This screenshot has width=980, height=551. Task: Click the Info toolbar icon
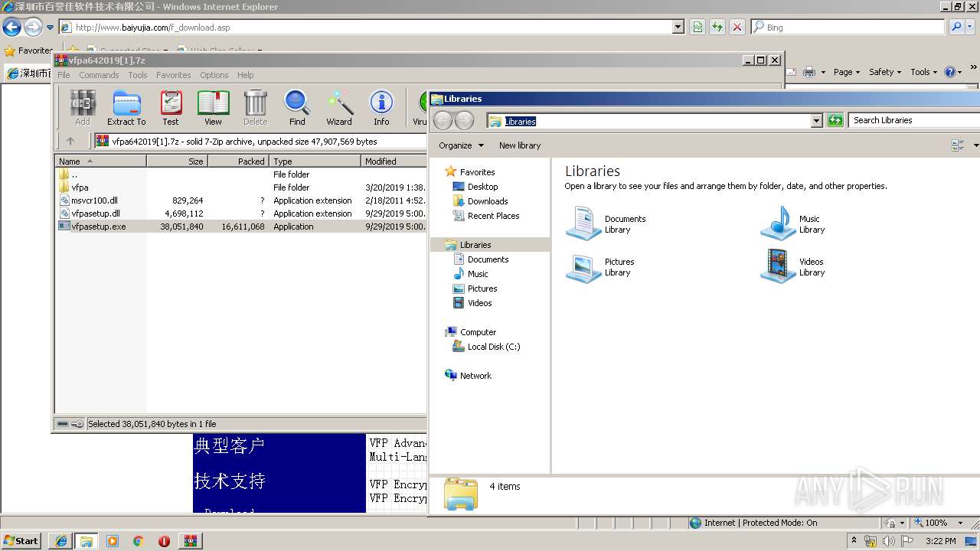pyautogui.click(x=381, y=107)
